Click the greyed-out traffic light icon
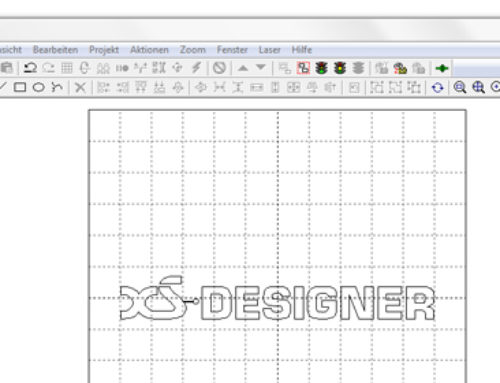This screenshot has height=383, width=500. coord(358,68)
